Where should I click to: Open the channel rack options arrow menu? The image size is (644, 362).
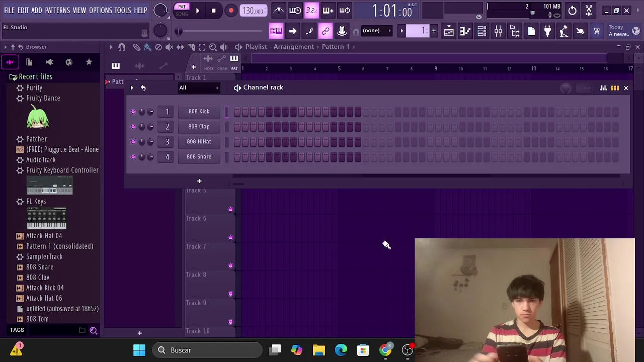click(x=132, y=88)
